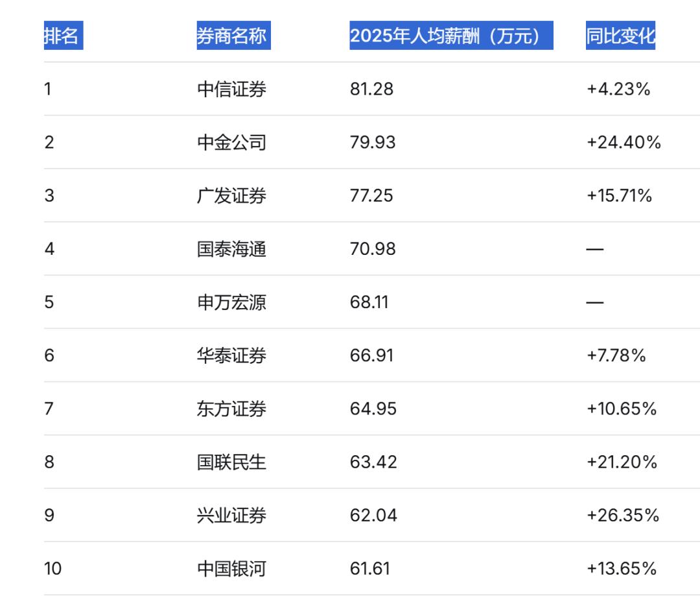The width and height of the screenshot is (700, 596).
Task: Select the 申万宏源 cell
Action: 231,302
